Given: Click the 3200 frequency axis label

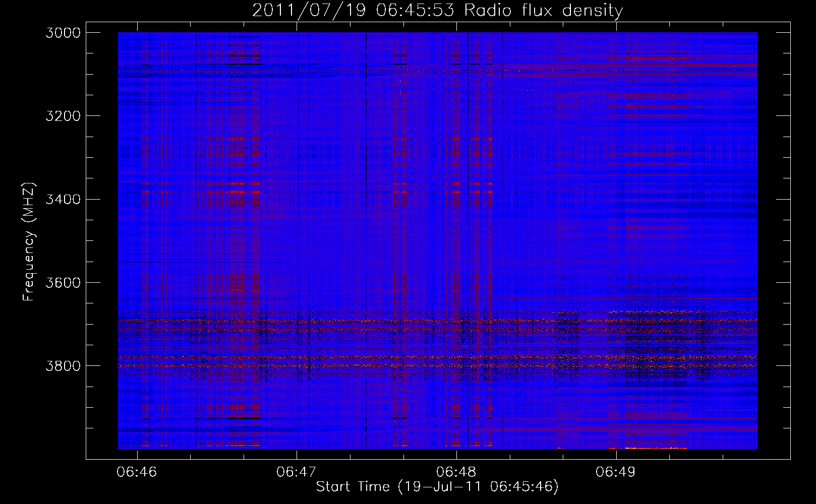Looking at the screenshot, I should coord(63,116).
